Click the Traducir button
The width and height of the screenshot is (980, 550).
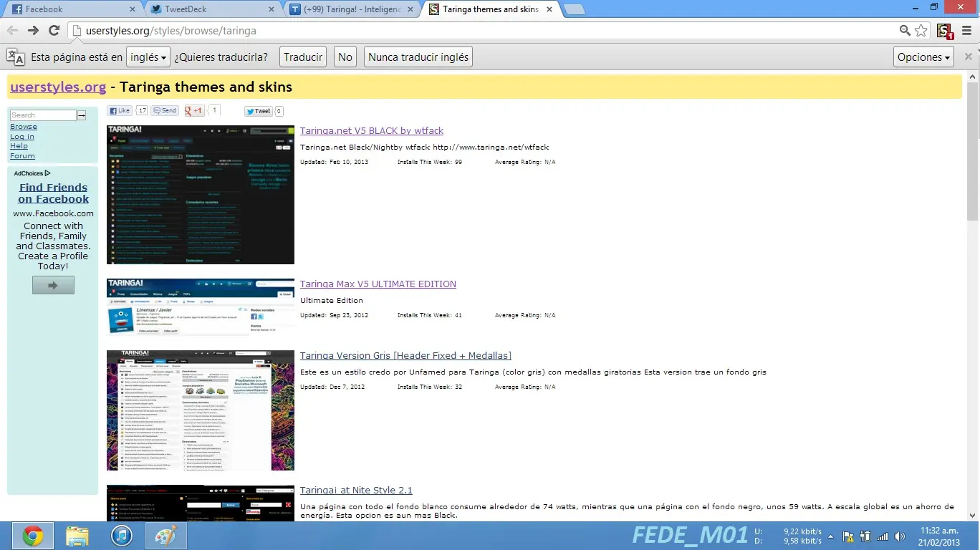(303, 57)
